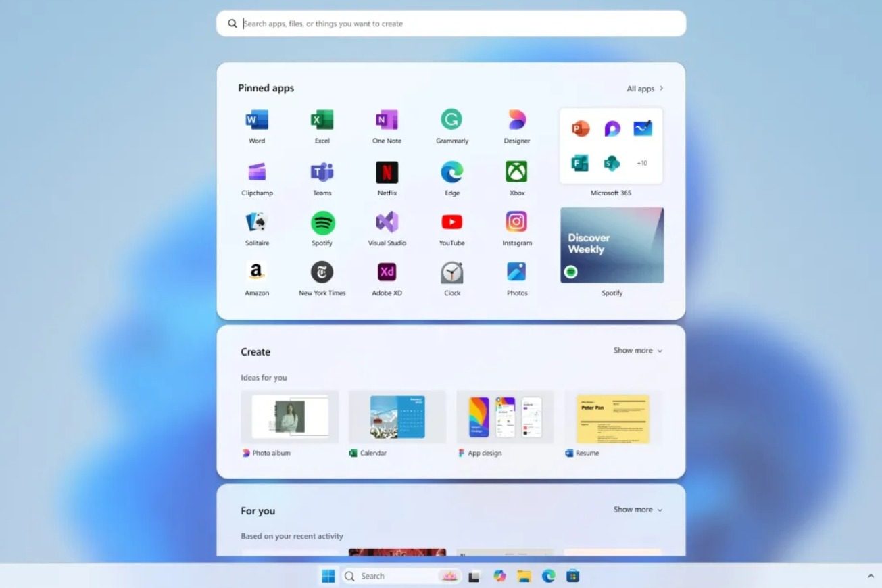Click the Windows Start button
This screenshot has width=882, height=588.
[328, 576]
